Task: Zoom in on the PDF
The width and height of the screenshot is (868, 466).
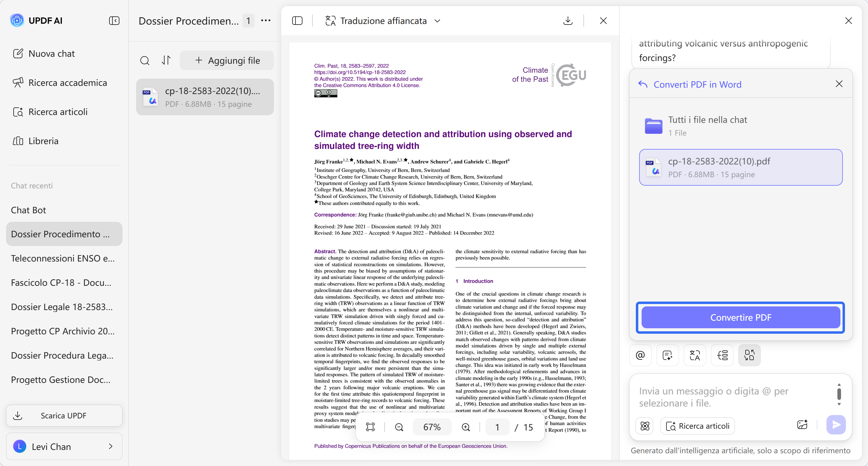Action: tap(466, 427)
